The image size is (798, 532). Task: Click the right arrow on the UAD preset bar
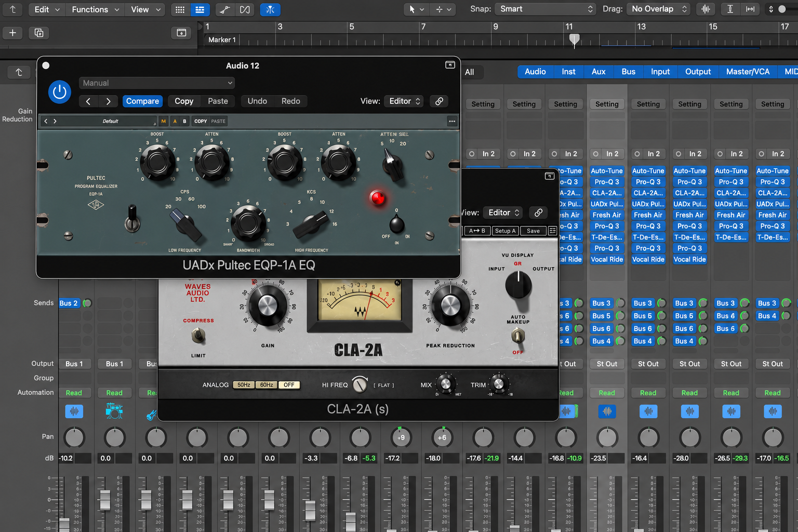[x=55, y=121]
